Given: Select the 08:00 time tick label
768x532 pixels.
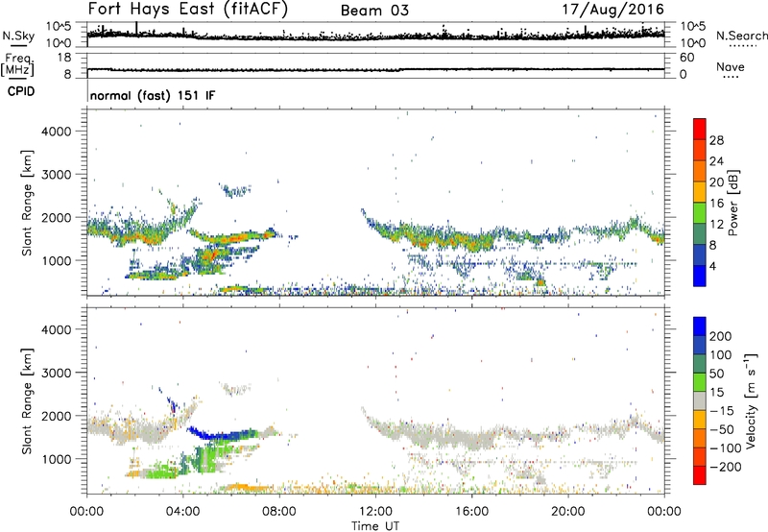Looking at the screenshot, I should [x=279, y=512].
